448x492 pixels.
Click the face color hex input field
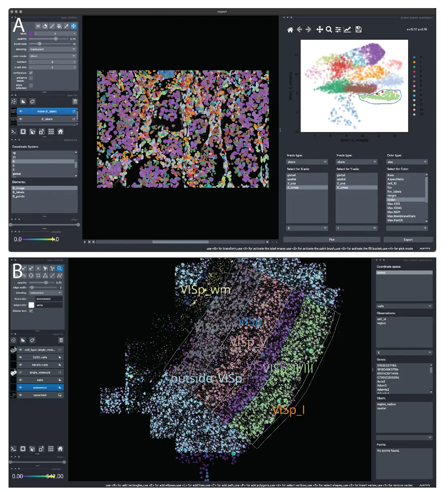tap(49, 299)
